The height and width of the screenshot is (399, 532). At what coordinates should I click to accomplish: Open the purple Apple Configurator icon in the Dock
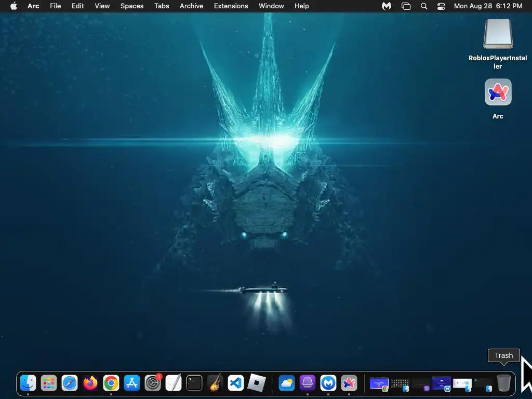[308, 383]
